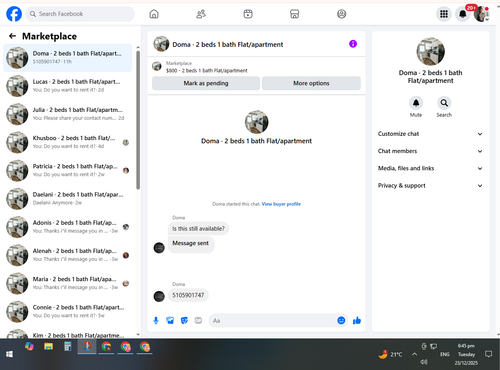Open the Notifications bell in top bar
This screenshot has width=500, height=370.
coord(463,14)
